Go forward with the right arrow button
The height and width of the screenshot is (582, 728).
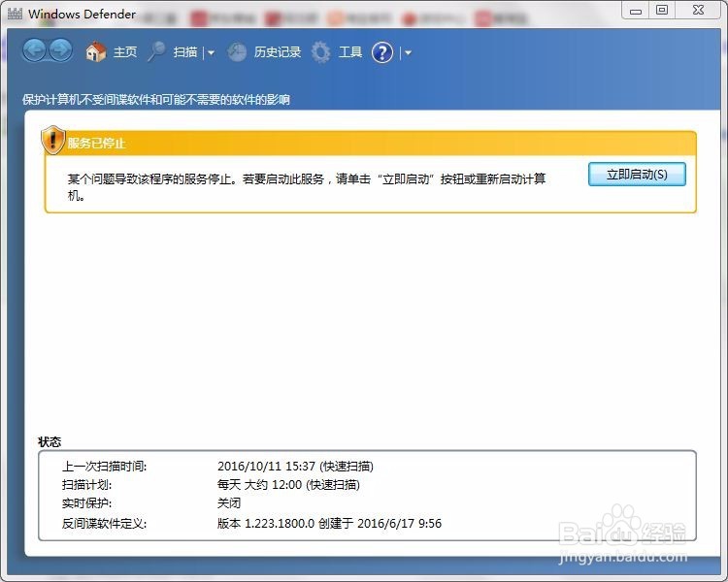click(61, 50)
